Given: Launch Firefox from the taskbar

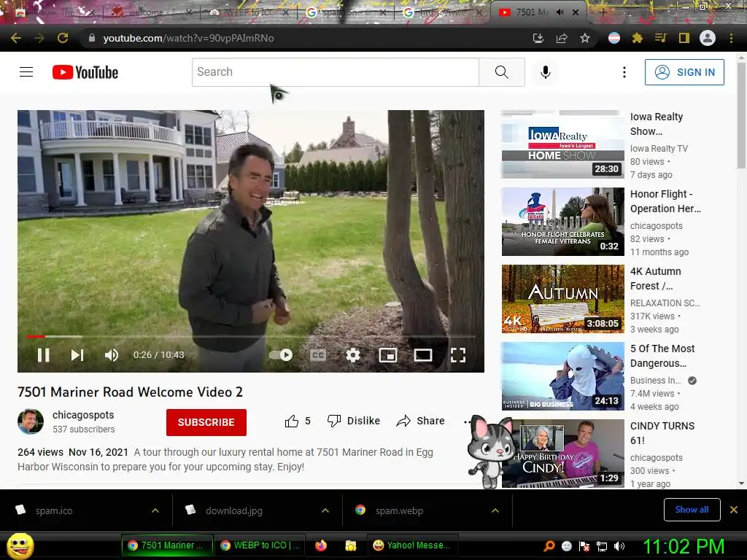Looking at the screenshot, I should pyautogui.click(x=321, y=545).
